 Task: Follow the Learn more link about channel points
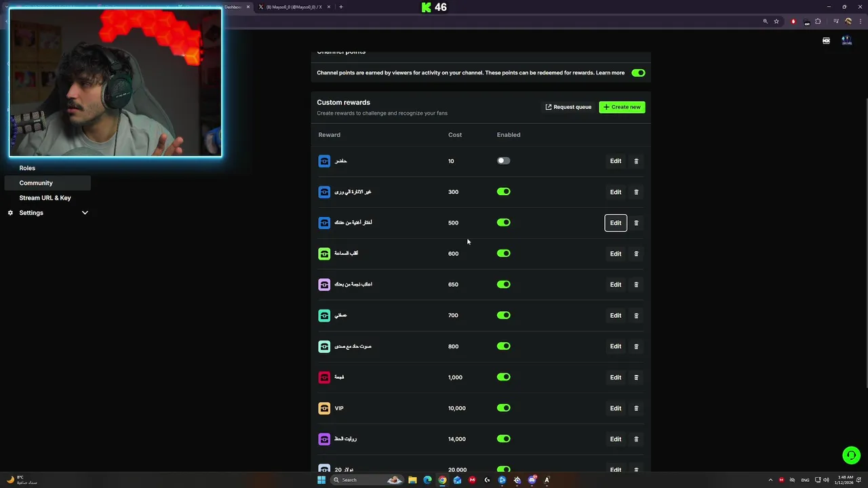[610, 73]
